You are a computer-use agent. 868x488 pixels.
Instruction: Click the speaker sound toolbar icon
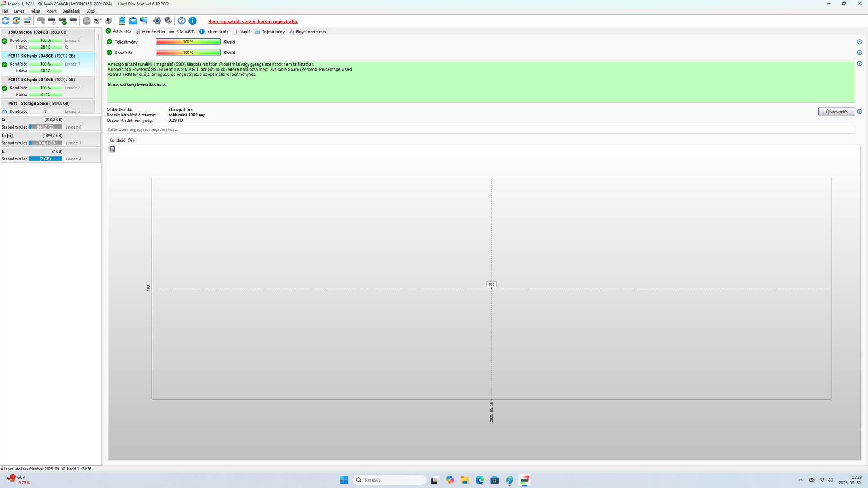tap(168, 21)
